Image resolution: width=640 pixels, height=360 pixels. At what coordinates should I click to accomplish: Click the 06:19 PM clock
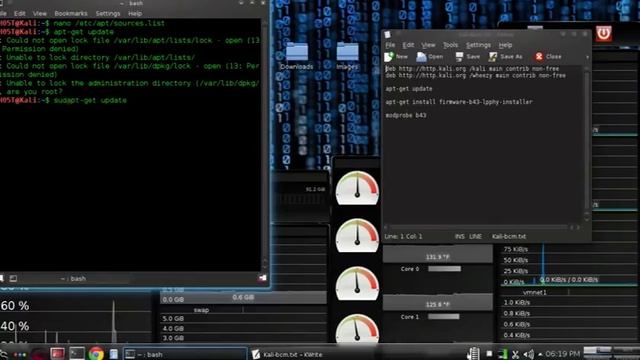(x=562, y=354)
